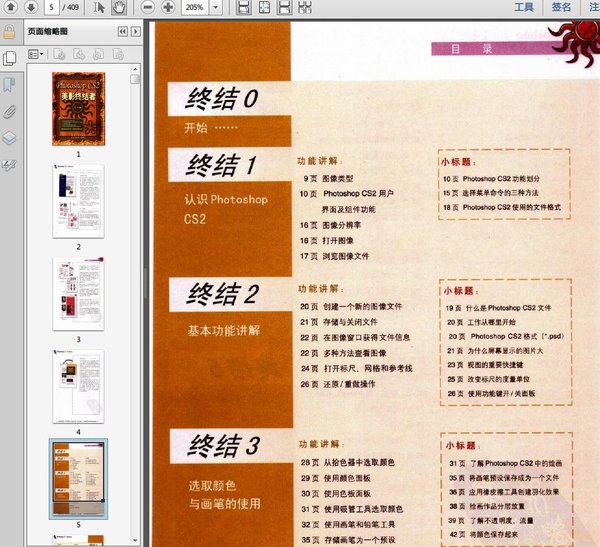Select page 3 thumbnail

(78, 294)
